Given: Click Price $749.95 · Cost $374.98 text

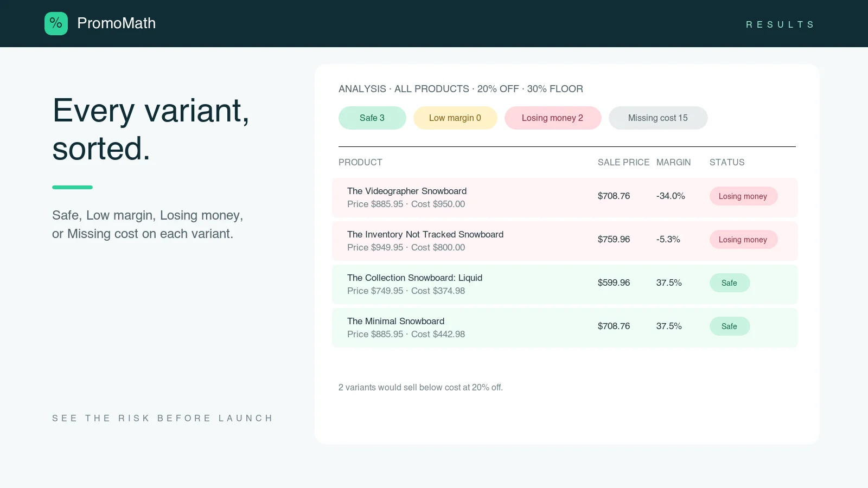Looking at the screenshot, I should [x=406, y=291].
